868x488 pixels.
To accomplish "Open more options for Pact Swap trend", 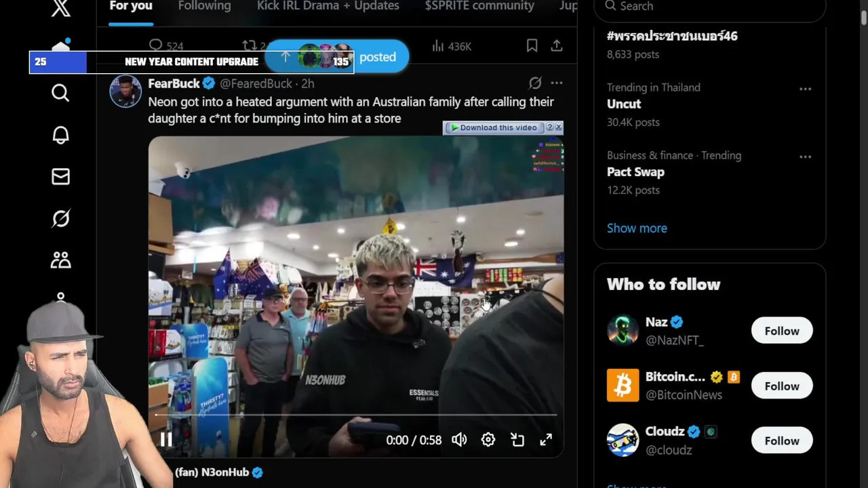I will coord(805,157).
